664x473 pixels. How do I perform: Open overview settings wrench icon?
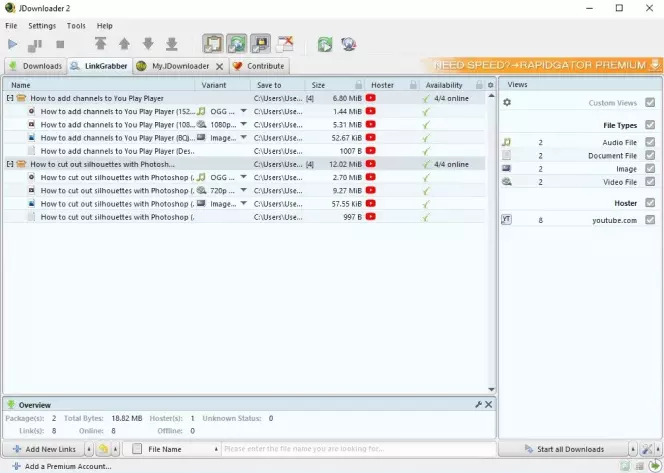[479, 404]
